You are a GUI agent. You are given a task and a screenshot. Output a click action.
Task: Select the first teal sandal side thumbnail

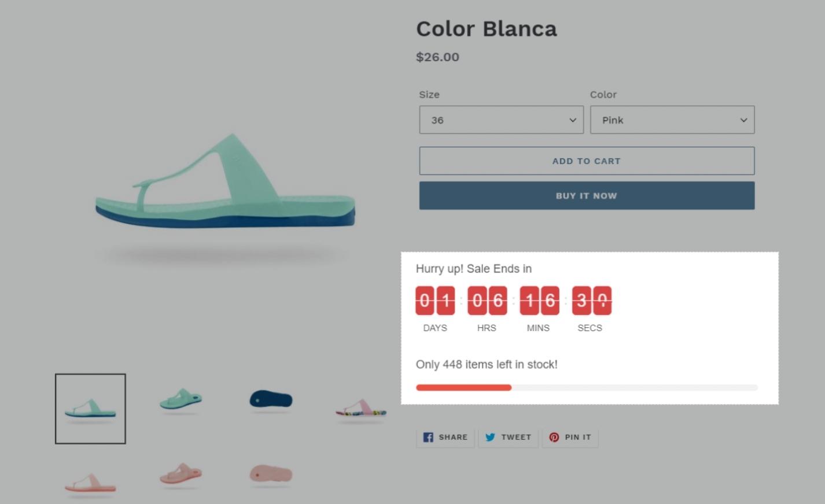tap(90, 409)
